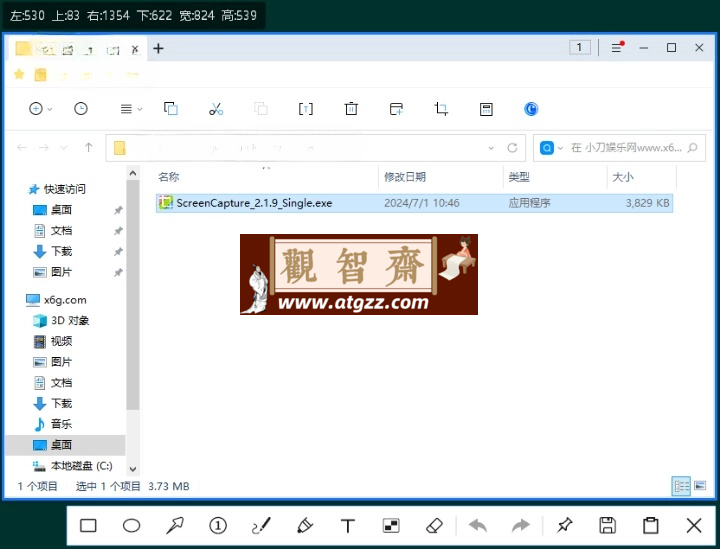Click the blue round icon in toolbar
This screenshot has width=720, height=549.
point(531,109)
